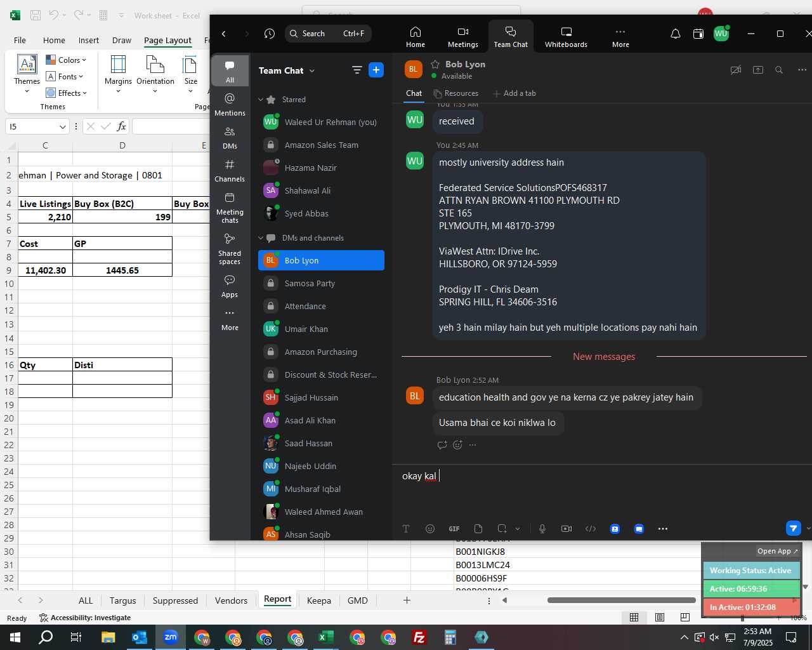Open chat with Sajjad Hussain
The width and height of the screenshot is (812, 650).
[321, 397]
